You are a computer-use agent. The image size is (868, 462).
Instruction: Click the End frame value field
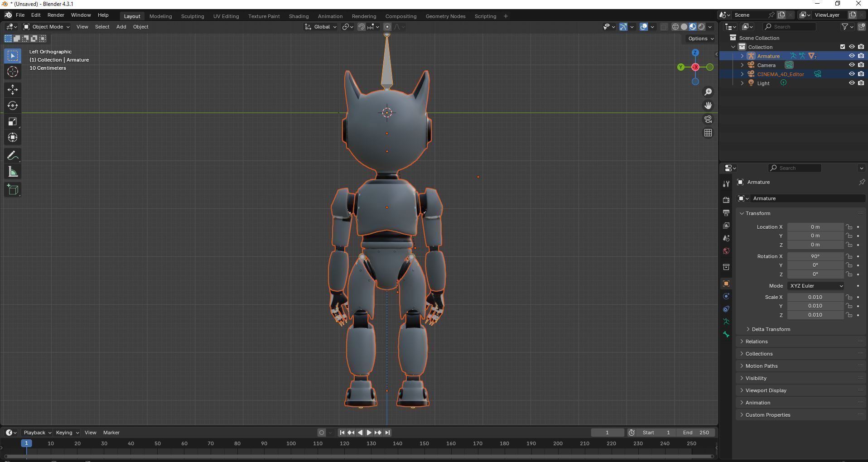pos(696,433)
